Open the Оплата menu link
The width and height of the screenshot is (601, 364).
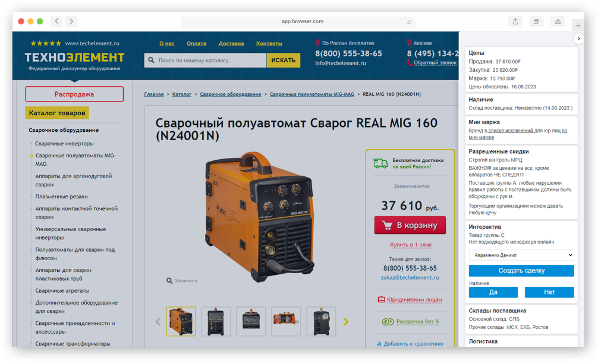(196, 43)
